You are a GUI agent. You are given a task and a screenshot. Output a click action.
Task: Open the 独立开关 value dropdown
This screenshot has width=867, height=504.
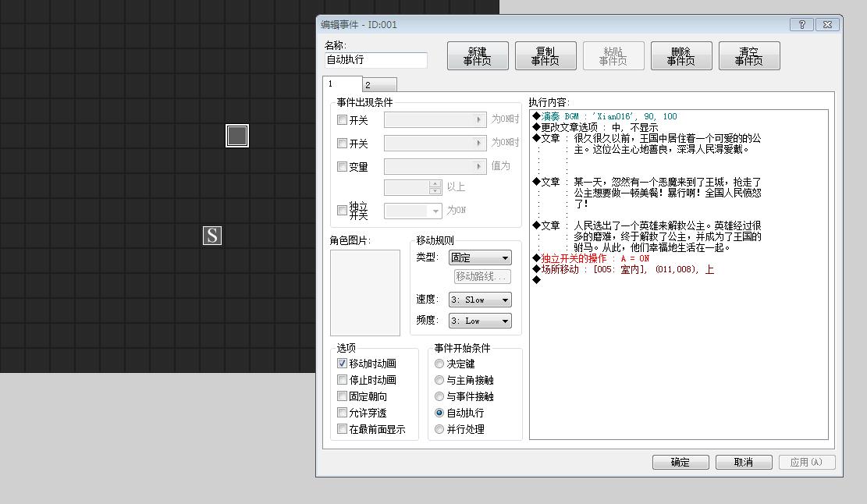[413, 211]
